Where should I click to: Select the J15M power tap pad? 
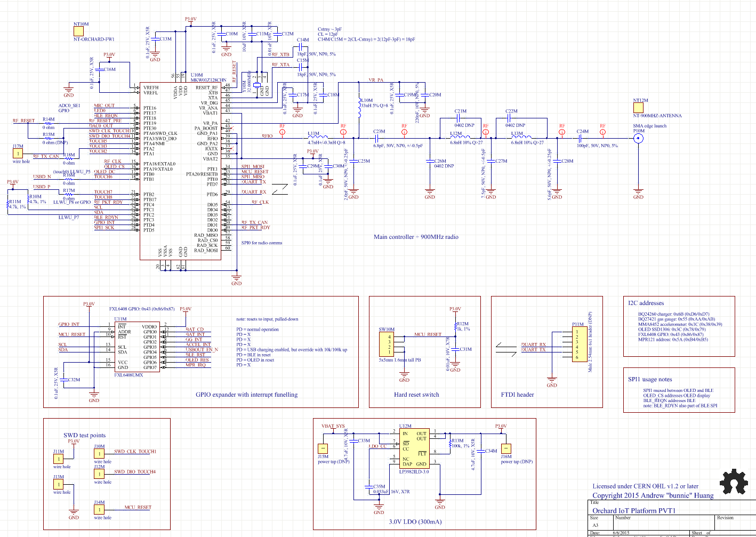click(x=323, y=448)
